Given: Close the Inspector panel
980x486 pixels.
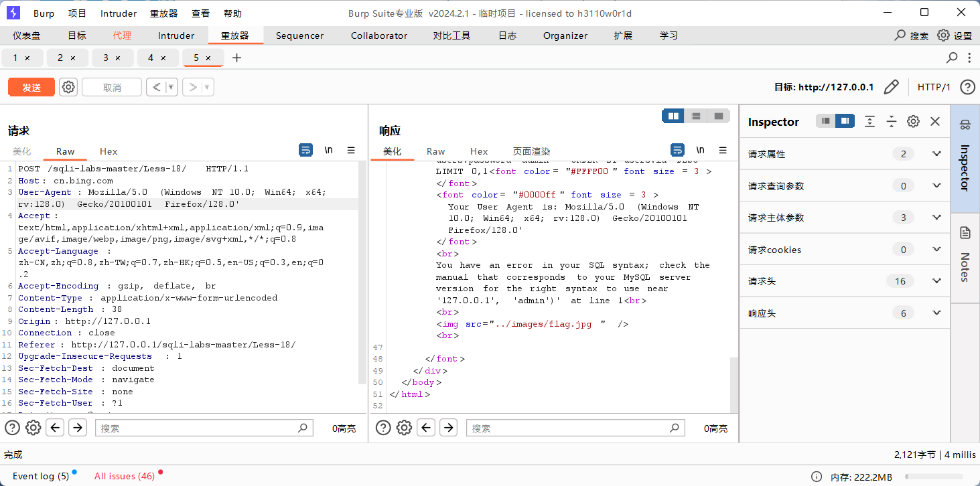Looking at the screenshot, I should point(935,121).
